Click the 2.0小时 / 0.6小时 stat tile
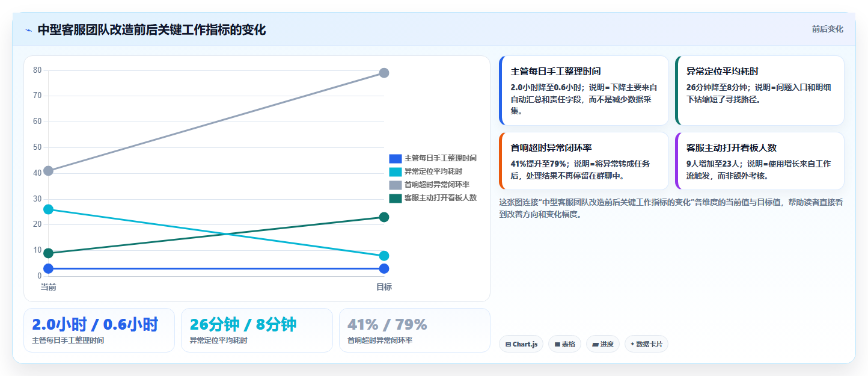This screenshot has height=376, width=868. pyautogui.click(x=99, y=330)
